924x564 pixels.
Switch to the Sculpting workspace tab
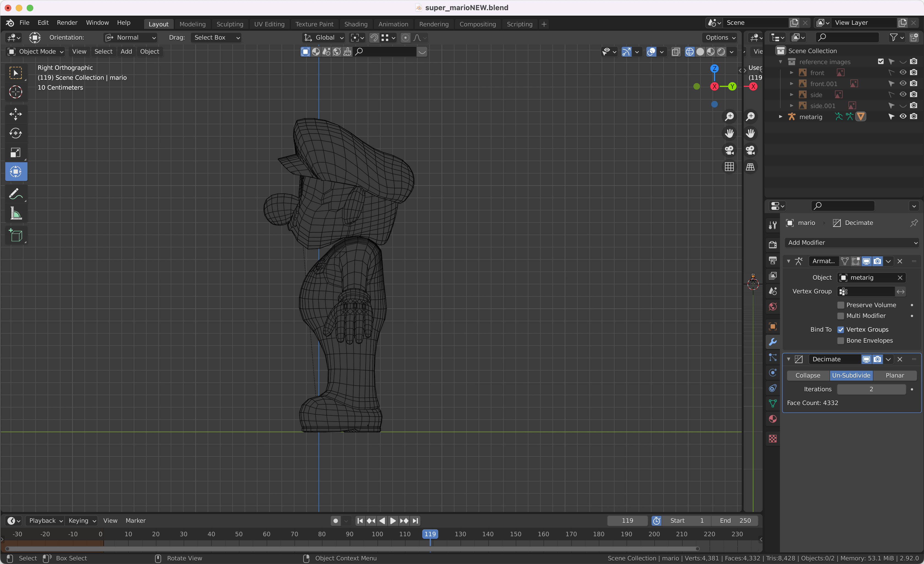coord(230,24)
